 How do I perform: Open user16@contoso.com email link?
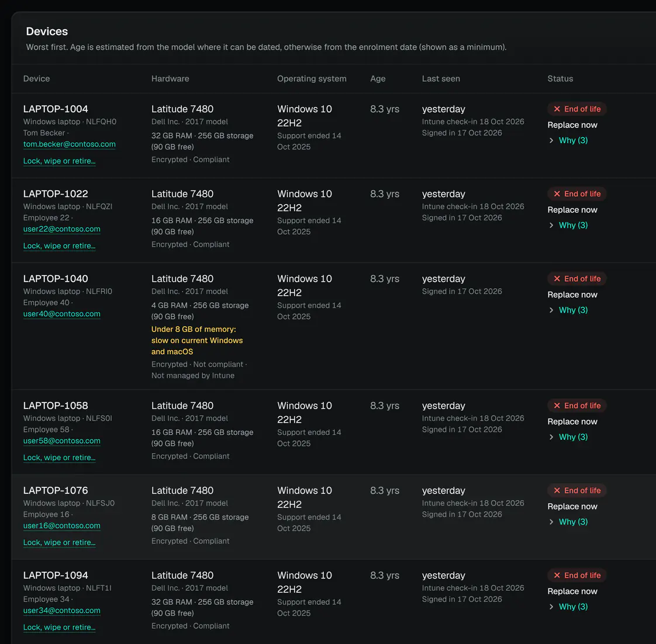(62, 525)
